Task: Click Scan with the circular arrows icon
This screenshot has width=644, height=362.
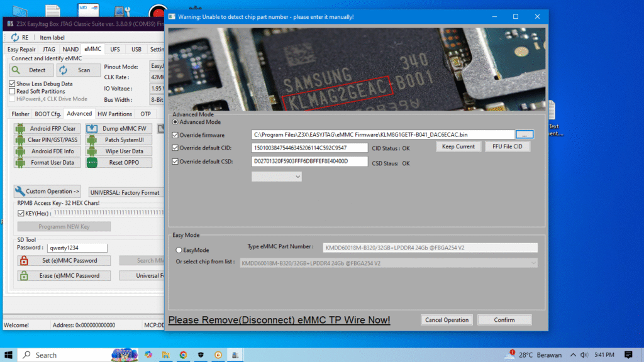Action: [x=79, y=70]
